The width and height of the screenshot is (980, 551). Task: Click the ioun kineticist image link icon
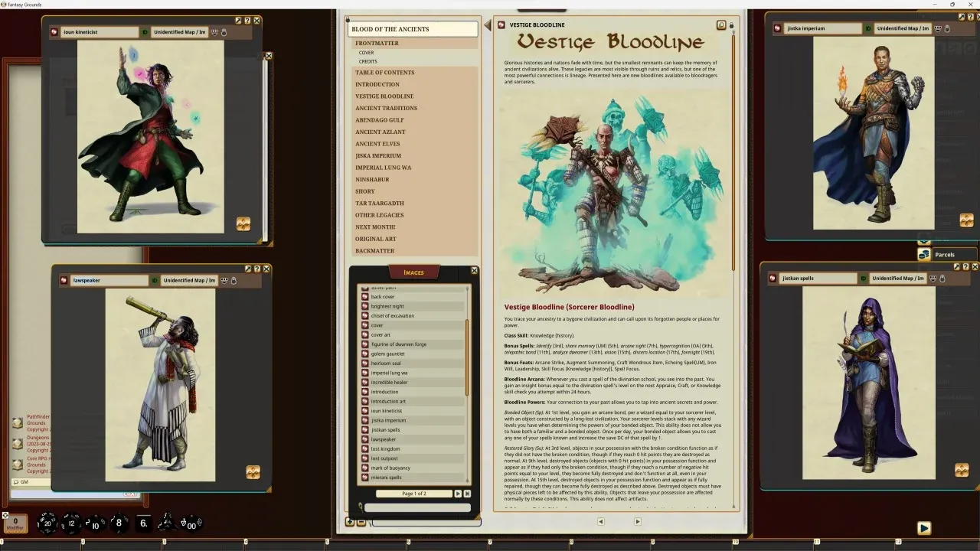coord(54,32)
